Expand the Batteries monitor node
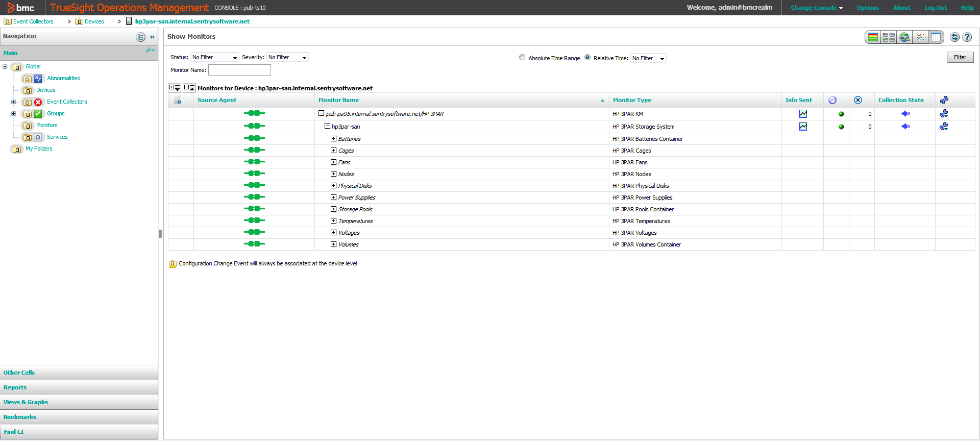The height and width of the screenshot is (443, 980). click(334, 139)
